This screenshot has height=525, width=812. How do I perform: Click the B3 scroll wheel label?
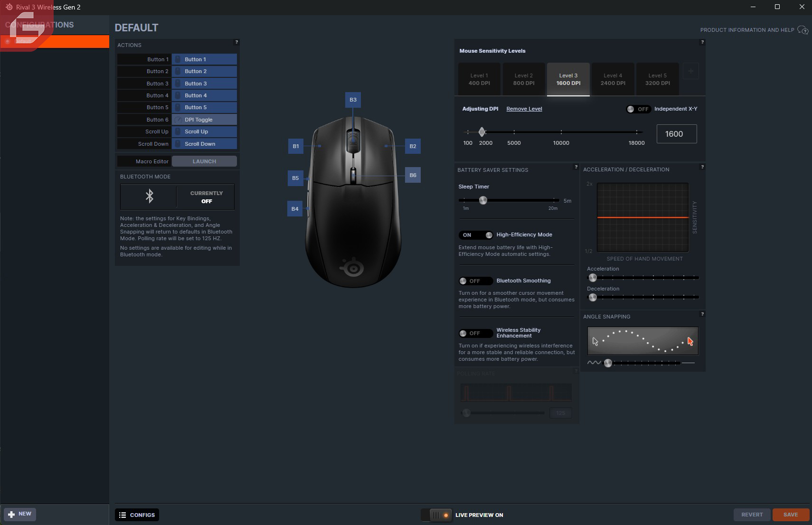tap(353, 100)
